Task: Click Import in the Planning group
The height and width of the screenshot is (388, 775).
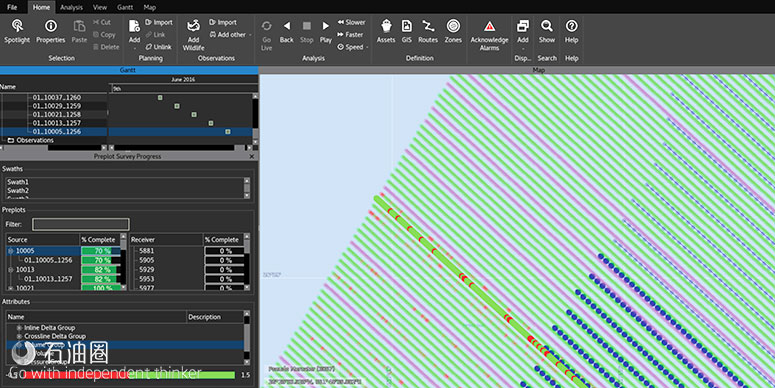Action: (x=159, y=22)
